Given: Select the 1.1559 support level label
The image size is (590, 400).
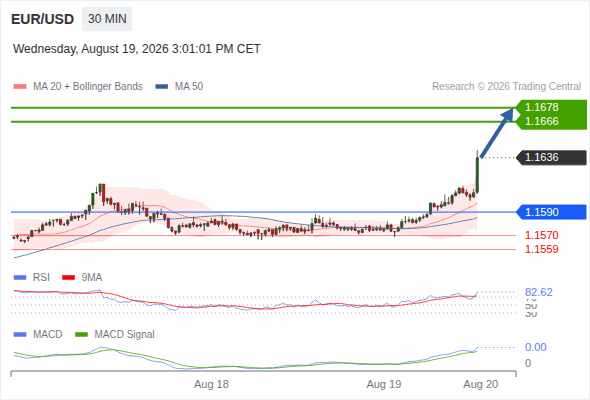Looking at the screenshot, I should (541, 249).
